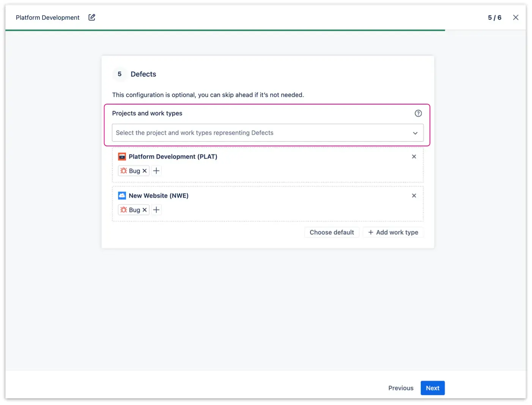
Task: Dismiss the Platform Development (PLAT) project card
Action: pos(414,156)
